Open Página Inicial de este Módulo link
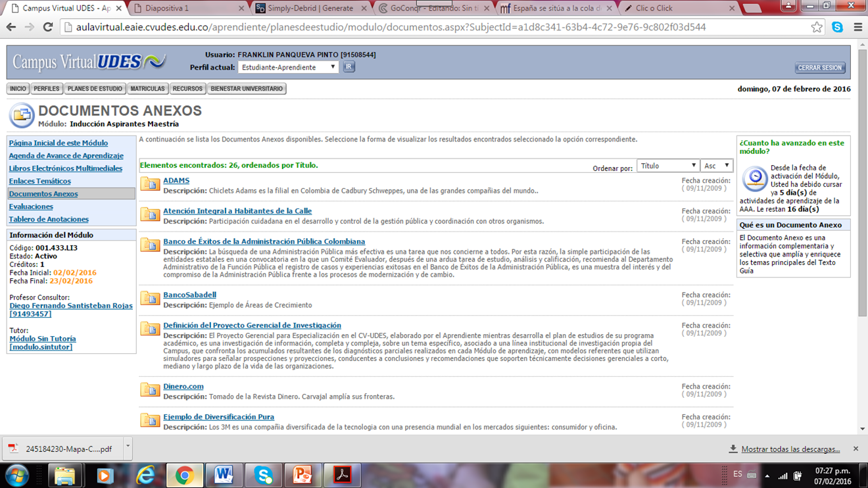This screenshot has height=488, width=868. tap(59, 143)
